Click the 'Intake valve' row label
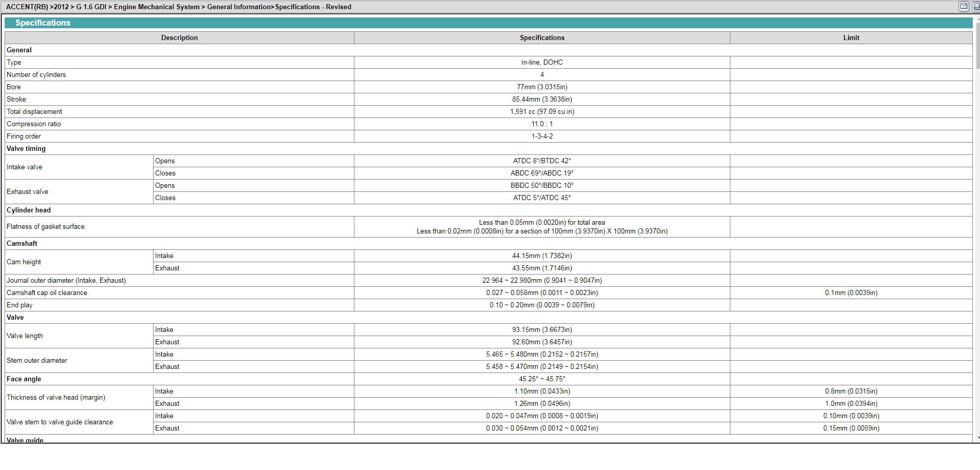The width and height of the screenshot is (980, 470). (x=25, y=167)
